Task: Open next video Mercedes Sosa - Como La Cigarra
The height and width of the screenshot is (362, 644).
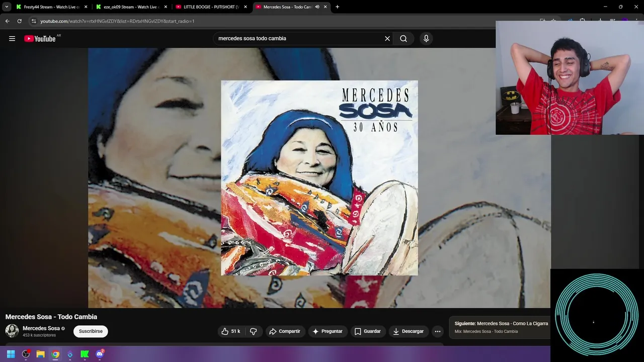Action: click(501, 323)
